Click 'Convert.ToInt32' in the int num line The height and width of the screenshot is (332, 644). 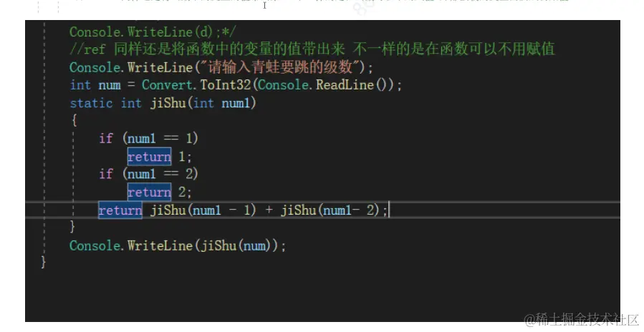click(x=196, y=85)
